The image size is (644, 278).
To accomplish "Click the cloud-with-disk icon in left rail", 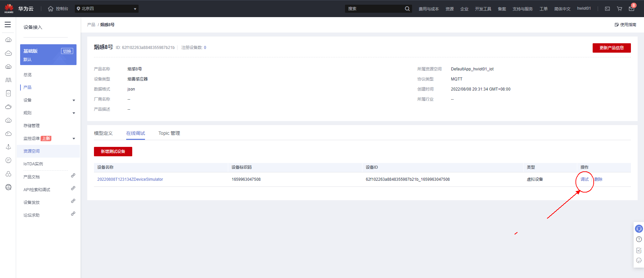I will (x=8, y=67).
